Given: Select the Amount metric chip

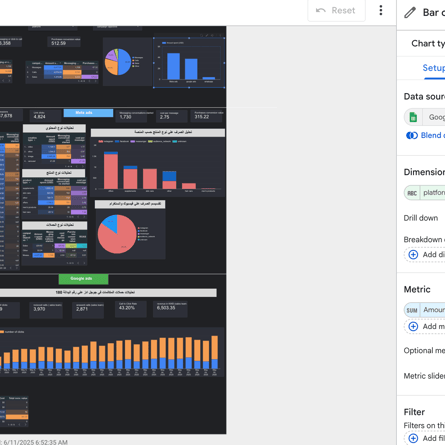Looking at the screenshot, I should tap(425, 310).
